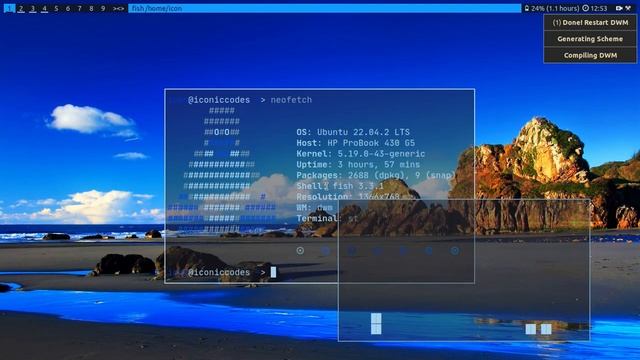640x360 pixels.
Task: Click the Resolution line in neofetch
Action: [x=348, y=197]
